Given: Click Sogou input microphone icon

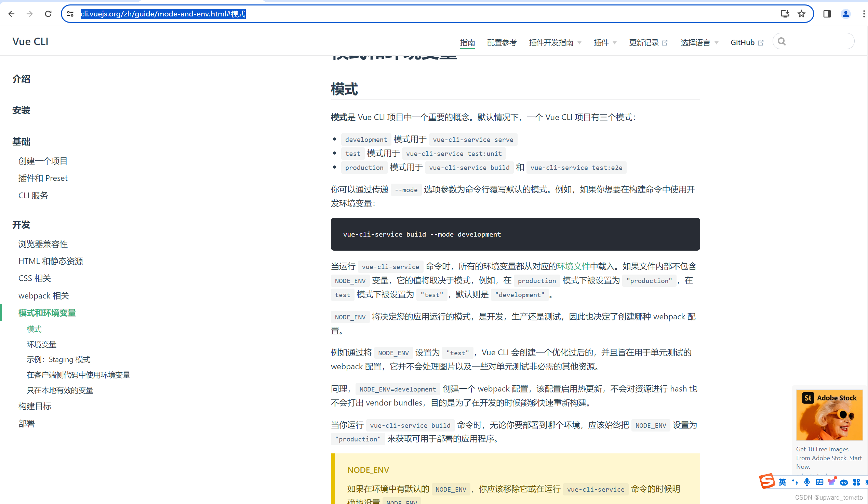Looking at the screenshot, I should click(x=807, y=482).
